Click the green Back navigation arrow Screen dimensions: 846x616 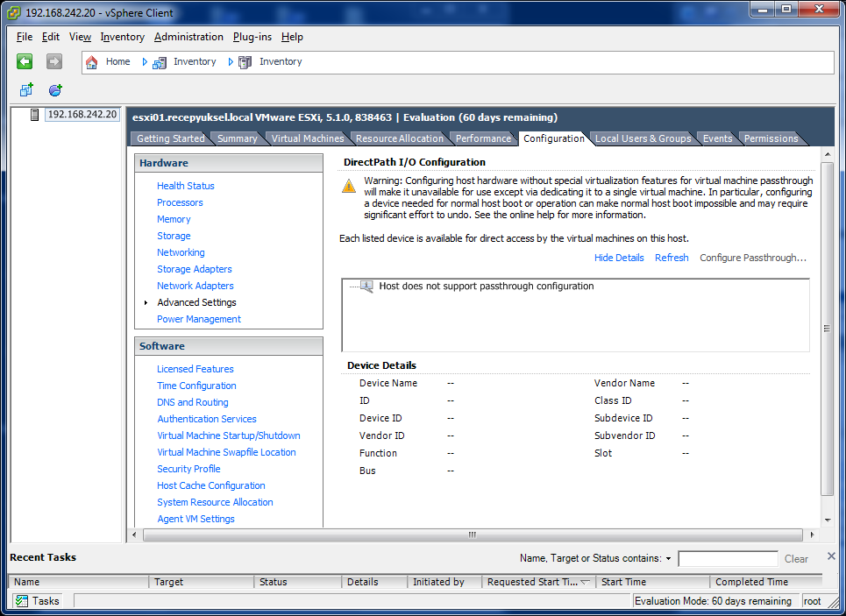(x=25, y=61)
